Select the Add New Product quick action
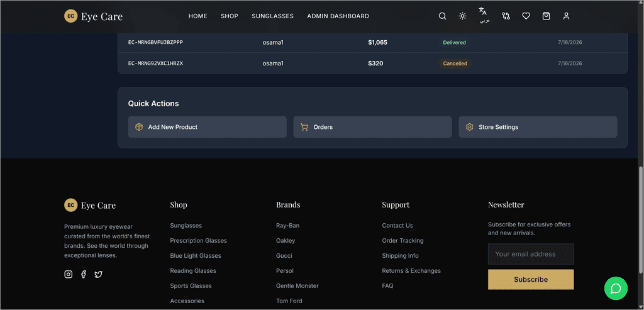644x310 pixels. coord(208,127)
